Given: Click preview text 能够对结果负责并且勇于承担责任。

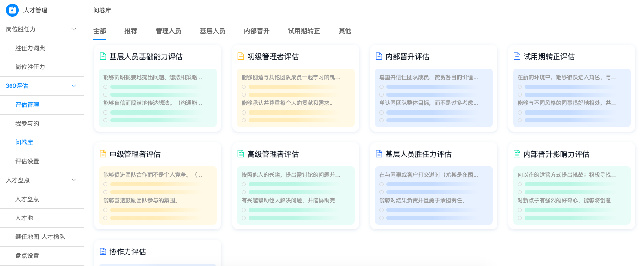Looking at the screenshot, I should 423,200.
